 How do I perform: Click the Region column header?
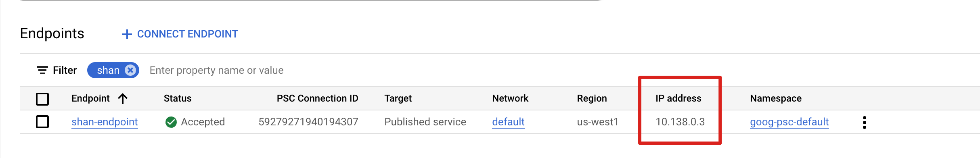[592, 98]
